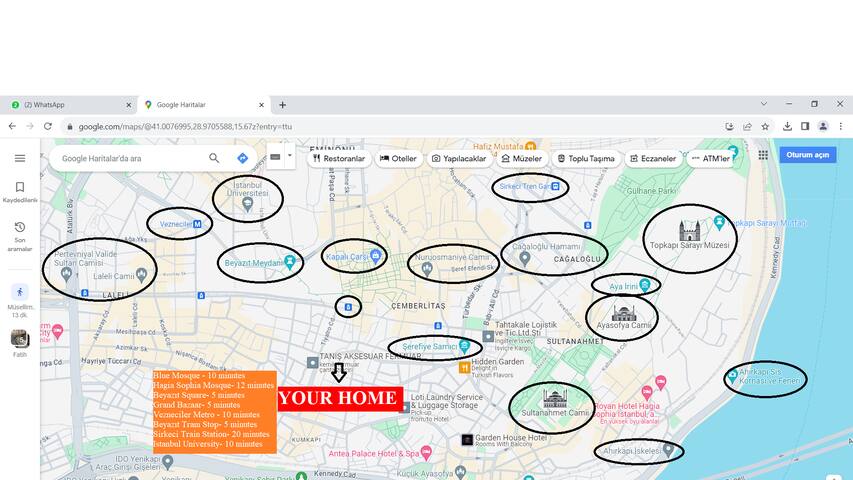Show Müzeler on the map
Viewport: 853px width, 480px height.
[x=521, y=158]
